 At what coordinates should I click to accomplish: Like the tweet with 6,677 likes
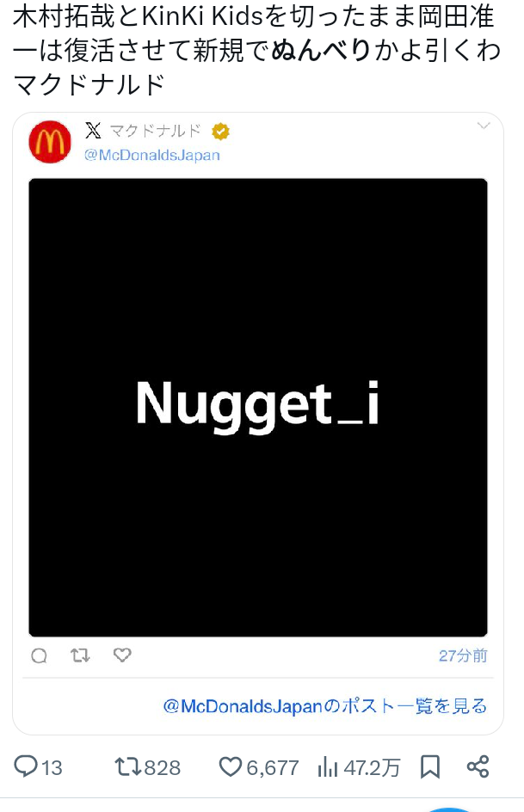pos(259,767)
